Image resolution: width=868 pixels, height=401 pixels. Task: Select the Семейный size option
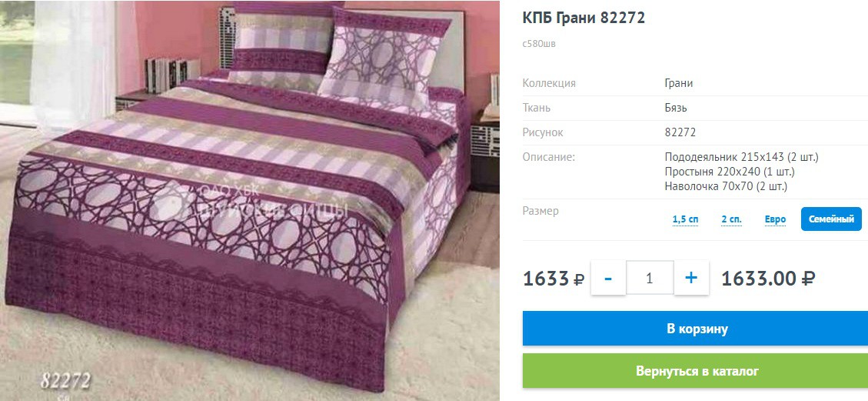coord(831,219)
